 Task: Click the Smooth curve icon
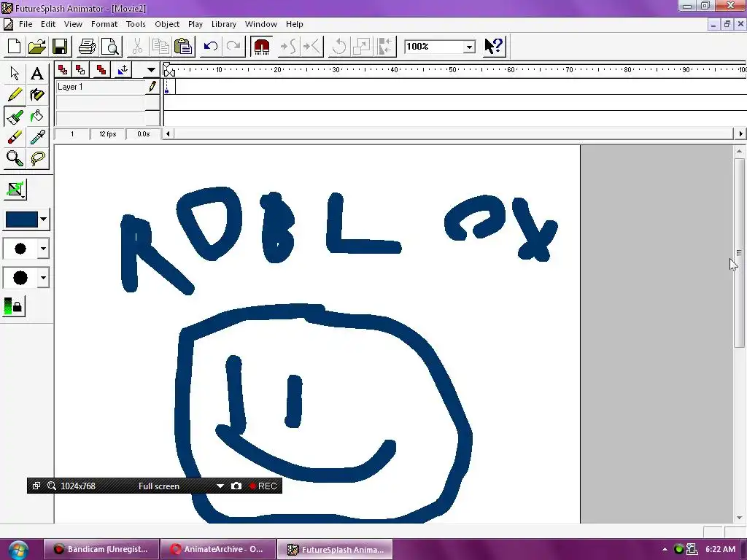click(x=289, y=46)
